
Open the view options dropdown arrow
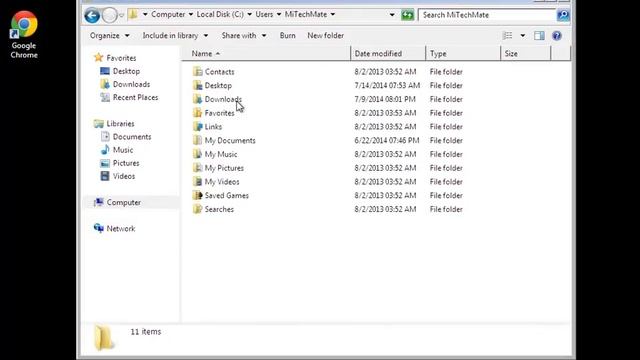(x=522, y=36)
